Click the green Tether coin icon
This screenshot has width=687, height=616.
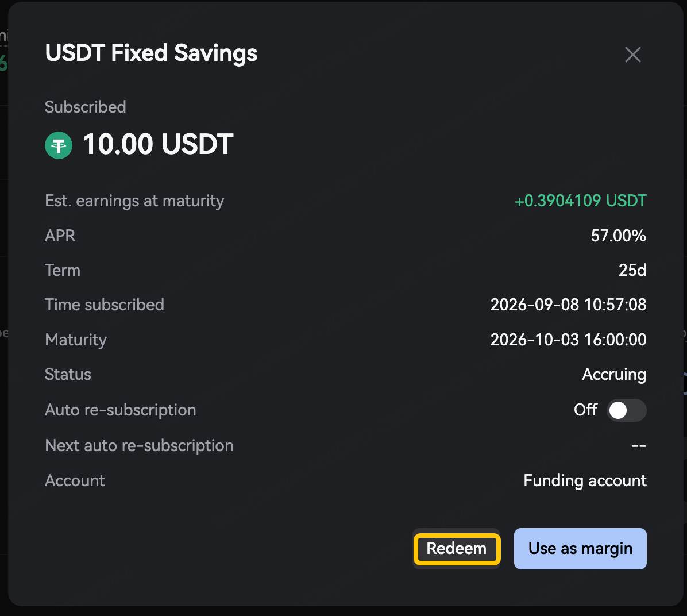click(x=59, y=145)
